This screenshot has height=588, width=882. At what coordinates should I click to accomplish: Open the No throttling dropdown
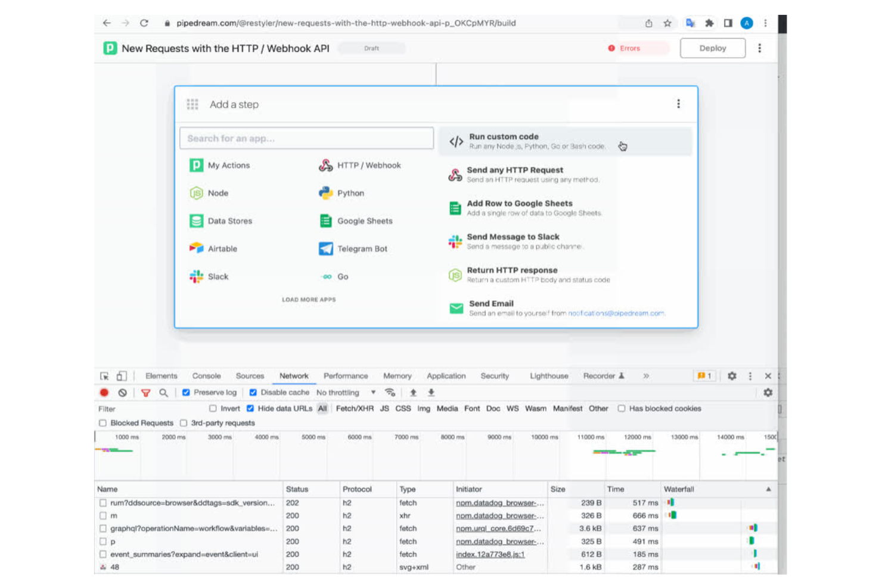(x=346, y=393)
